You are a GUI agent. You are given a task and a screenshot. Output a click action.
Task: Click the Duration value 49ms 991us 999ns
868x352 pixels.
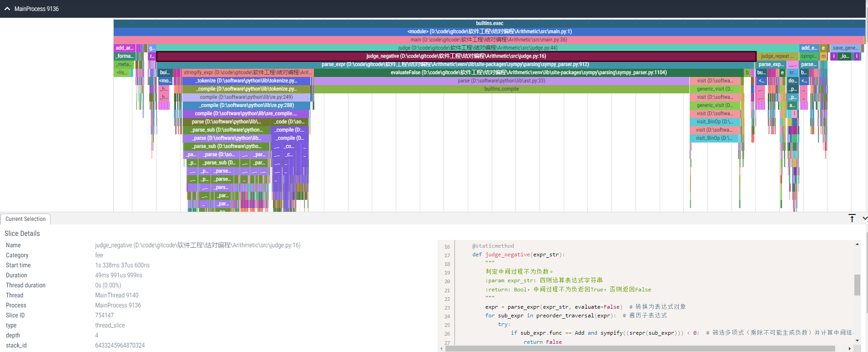pos(119,275)
